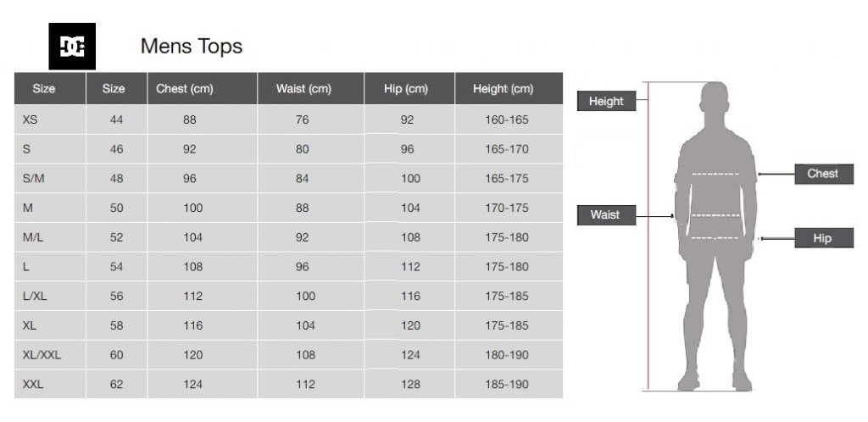Select the M/L size row label
Image resolution: width=868 pixels, height=422 pixels.
pyautogui.click(x=33, y=237)
